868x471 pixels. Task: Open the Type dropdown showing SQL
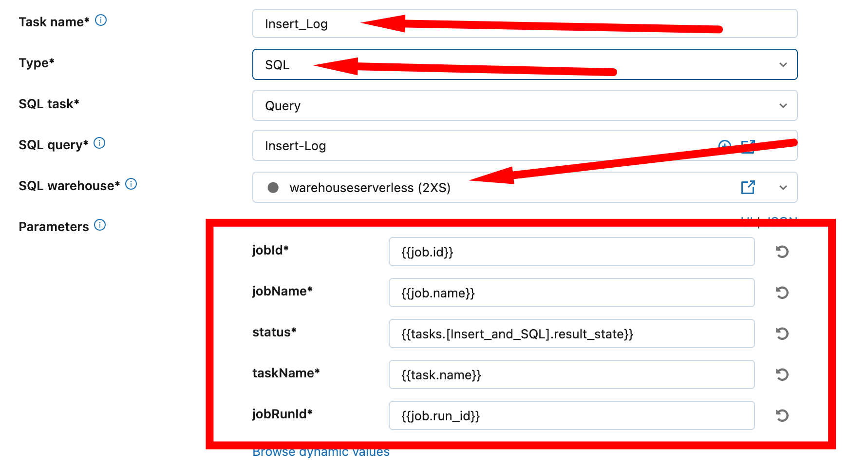click(525, 64)
